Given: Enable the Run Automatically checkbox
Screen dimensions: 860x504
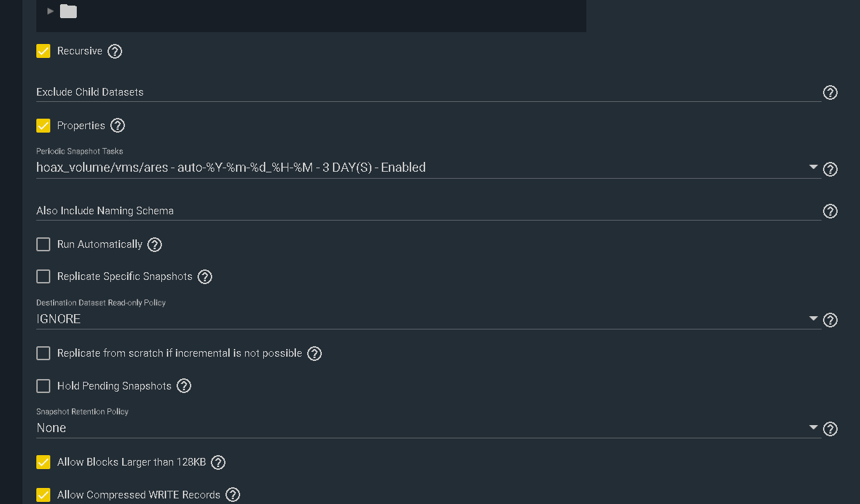Looking at the screenshot, I should pyautogui.click(x=43, y=244).
